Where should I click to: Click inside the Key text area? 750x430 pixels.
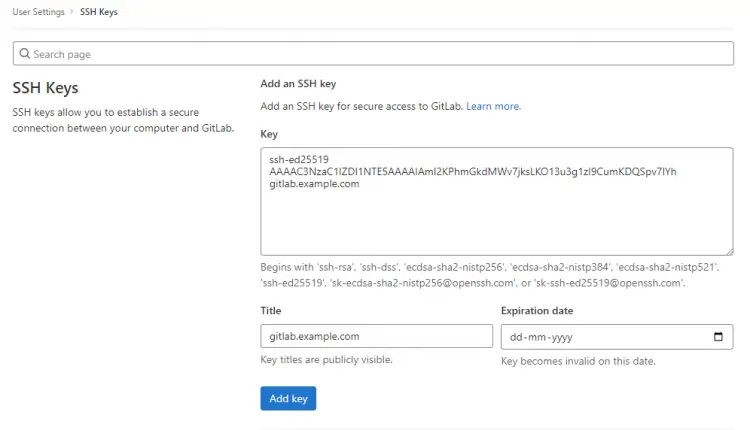(x=496, y=220)
